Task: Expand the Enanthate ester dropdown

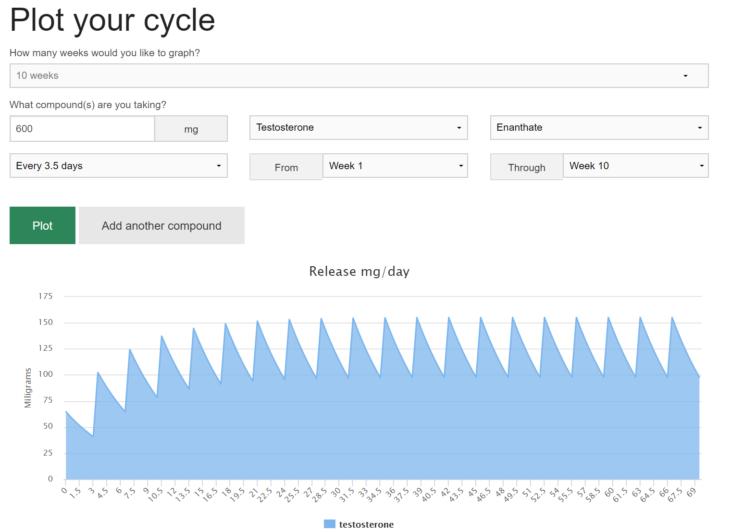Action: pyautogui.click(x=599, y=127)
